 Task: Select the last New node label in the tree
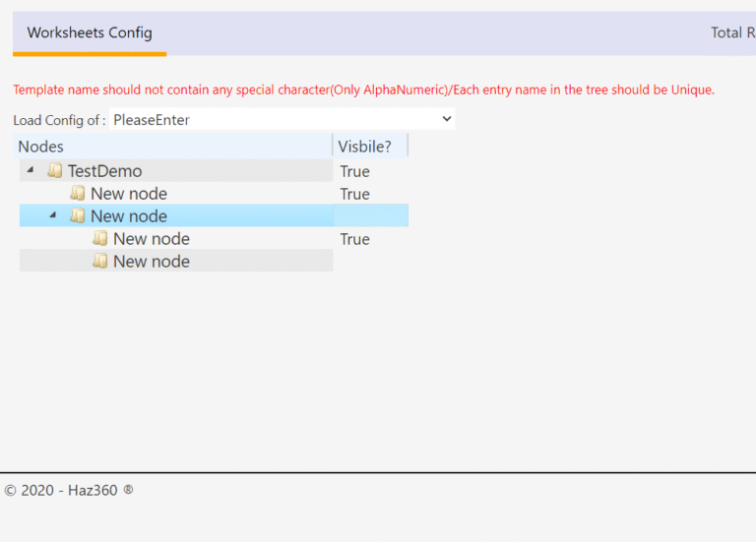point(152,262)
